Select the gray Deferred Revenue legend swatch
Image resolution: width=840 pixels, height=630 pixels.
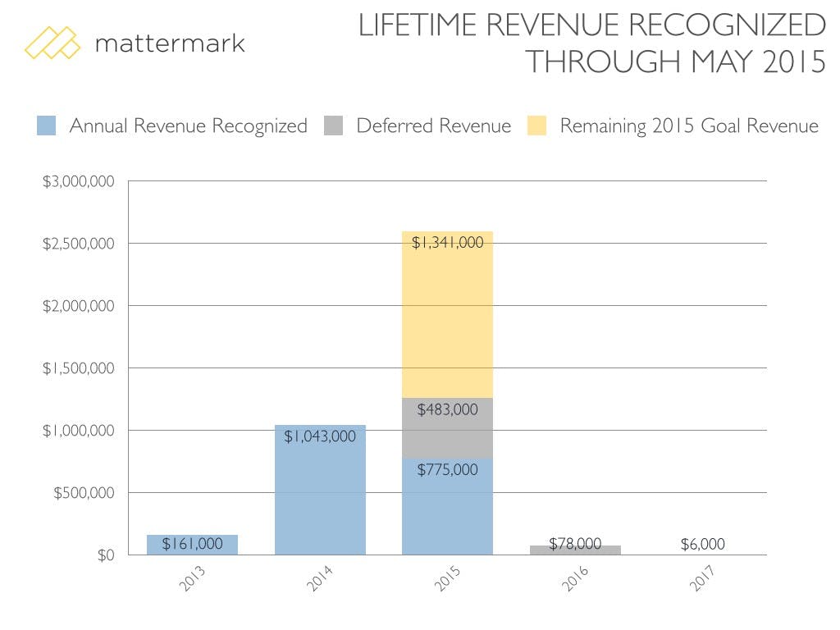(334, 126)
